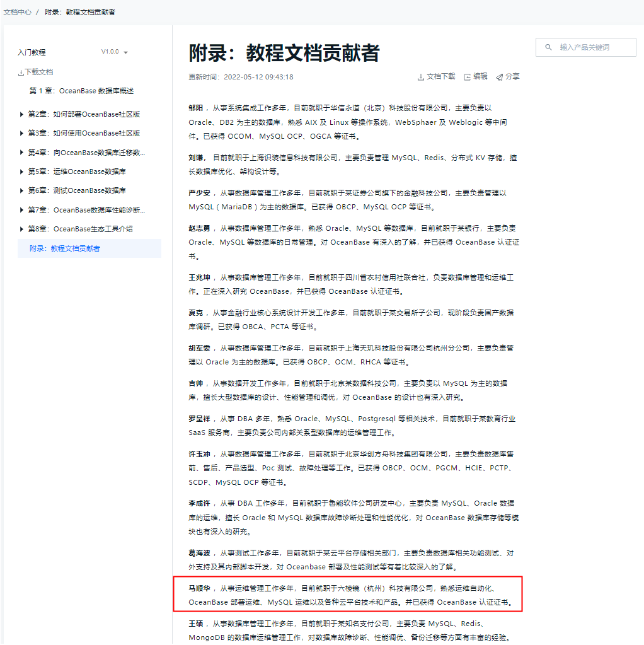Open 第2章 如何部署OceanBase社区版 page

pyautogui.click(x=84, y=114)
